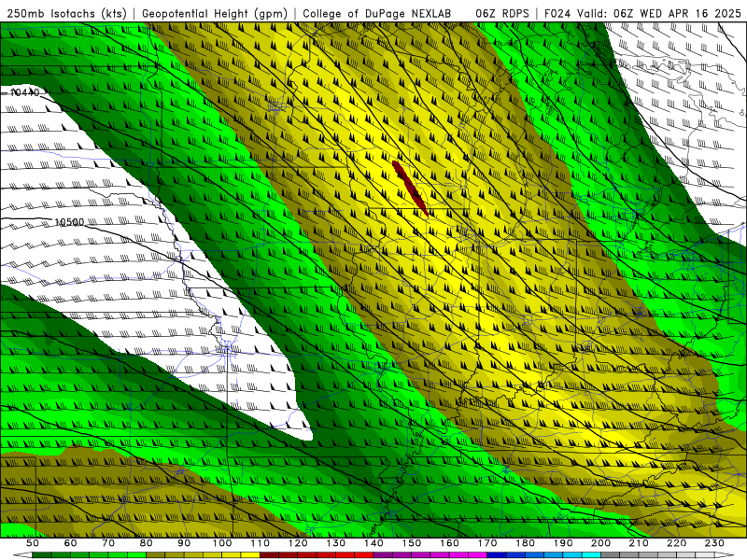Click the dark red jet streak maximum on map
This screenshot has height=560, width=747.
tap(409, 188)
